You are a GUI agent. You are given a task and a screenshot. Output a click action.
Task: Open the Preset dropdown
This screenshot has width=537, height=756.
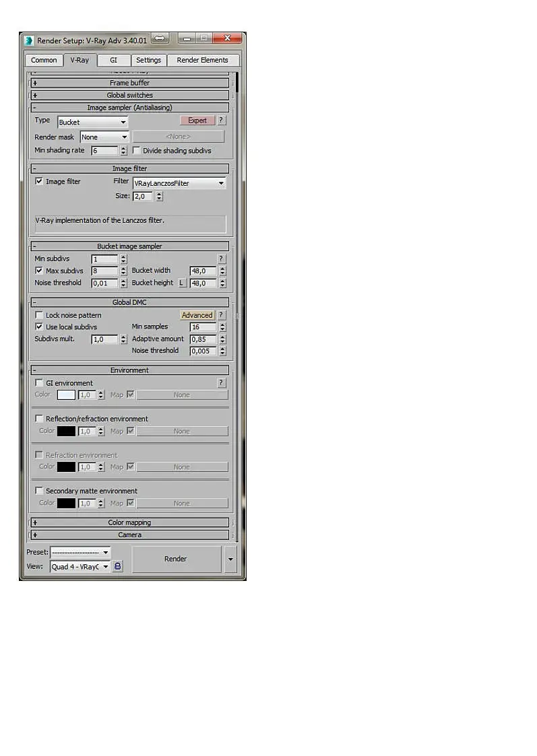[80, 553]
